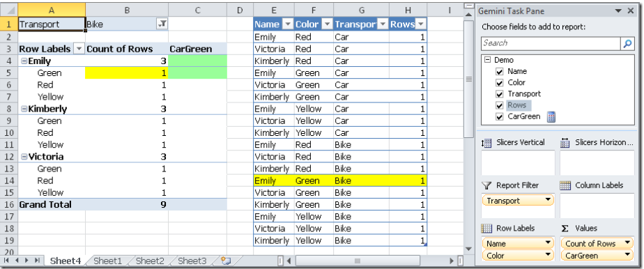Close the Gemini Task Pane
The image size is (644, 269).
(x=631, y=11)
